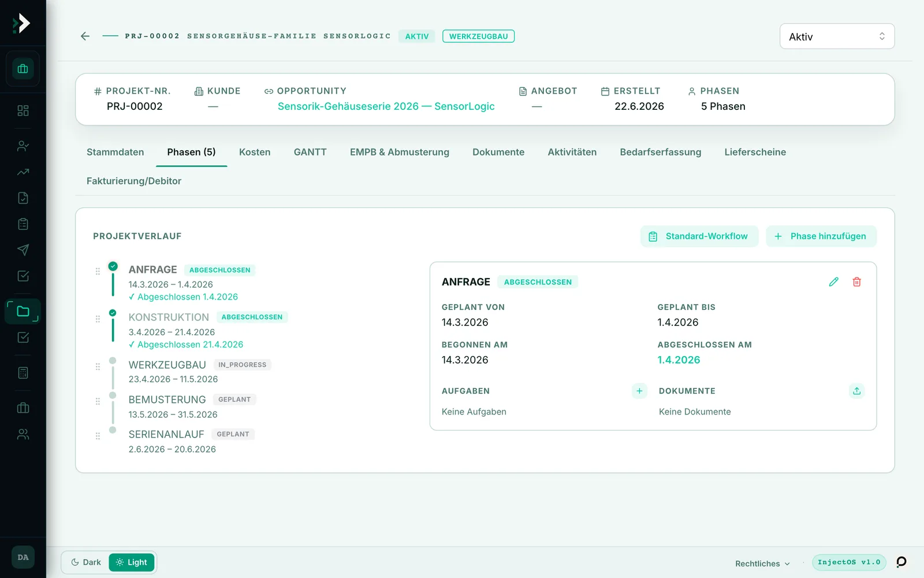Viewport: 924px width, 578px height.
Task: Click the WERKZEUGBAU badge in header
Action: 478,36
